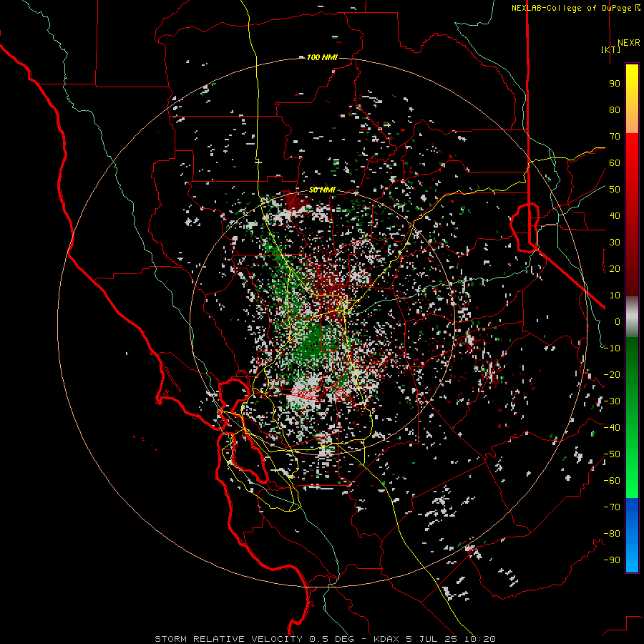Click the -50 label on the velocity scale
Viewport: 644px width, 644px height.
point(612,454)
